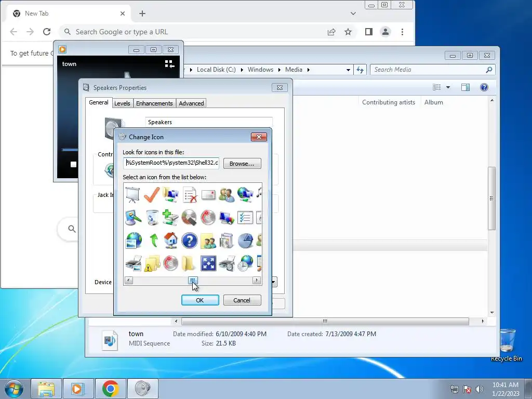This screenshot has height=399, width=532.
Task: Expand the arrow after Windows breadcrumb
Action: [x=279, y=70]
